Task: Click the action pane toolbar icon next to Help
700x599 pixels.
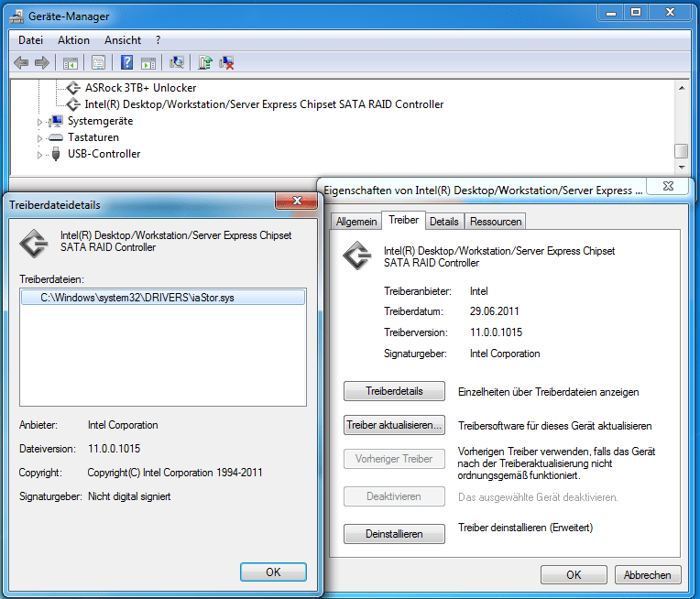Action: tap(148, 63)
